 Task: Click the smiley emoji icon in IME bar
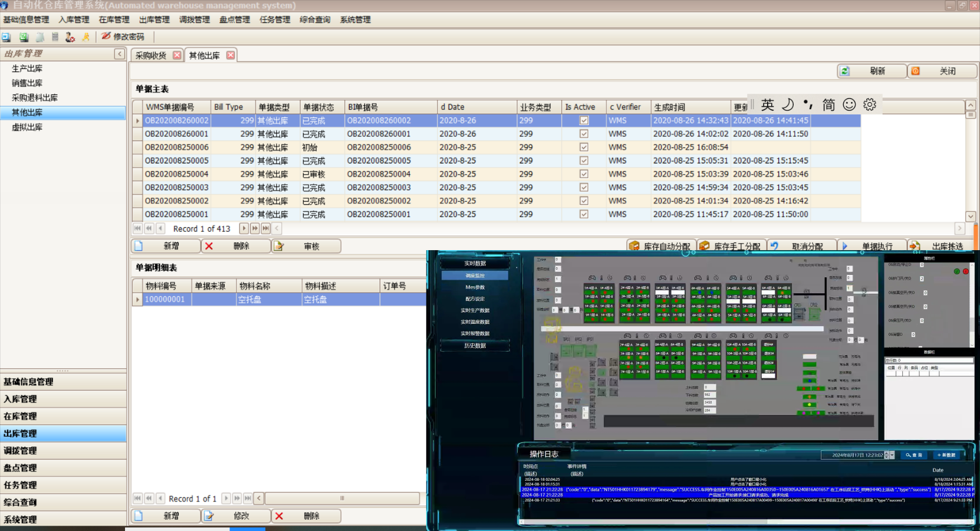pyautogui.click(x=849, y=104)
